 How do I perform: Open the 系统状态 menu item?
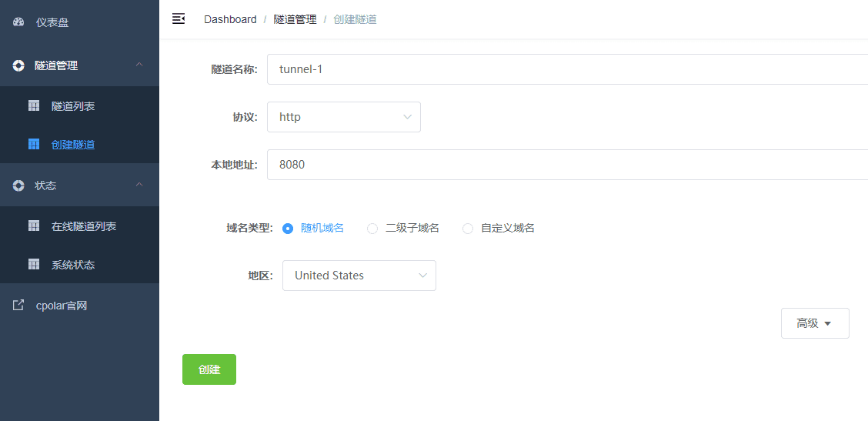80,265
